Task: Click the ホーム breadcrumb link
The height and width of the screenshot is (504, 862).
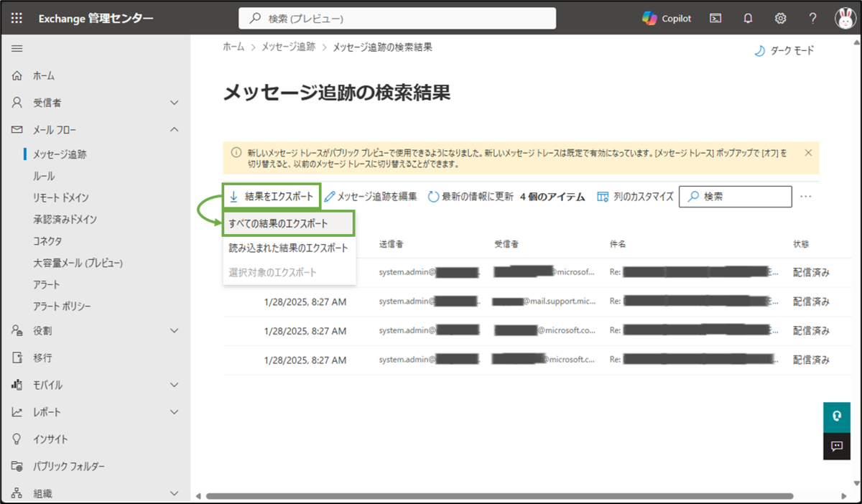Action: tap(233, 47)
